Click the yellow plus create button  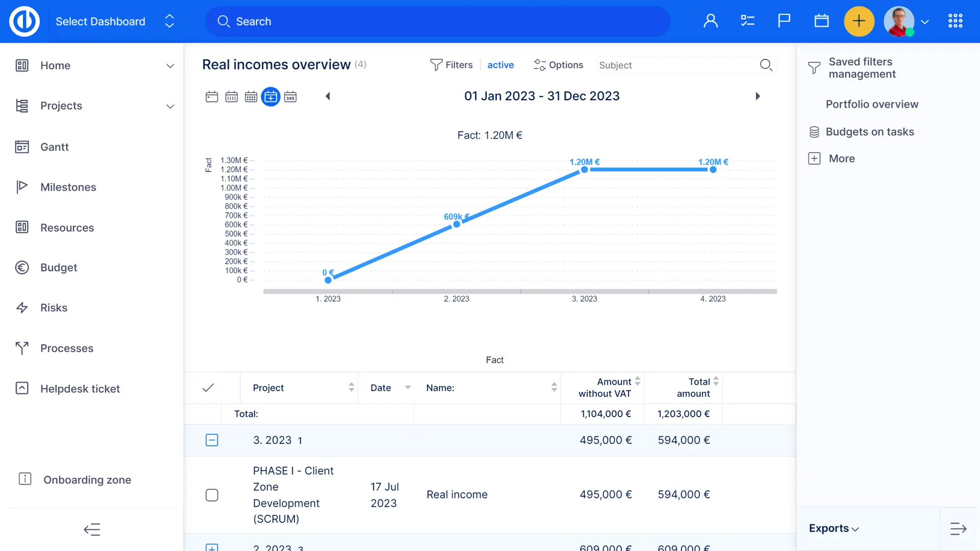[x=859, y=21]
